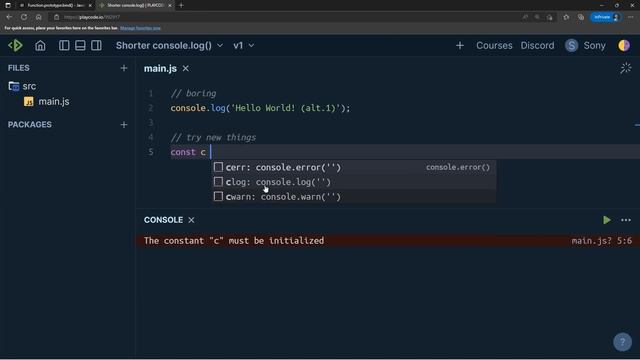Open a new browser tab
Image resolution: width=640 pixels, height=360 pixels.
pyautogui.click(x=181, y=5)
